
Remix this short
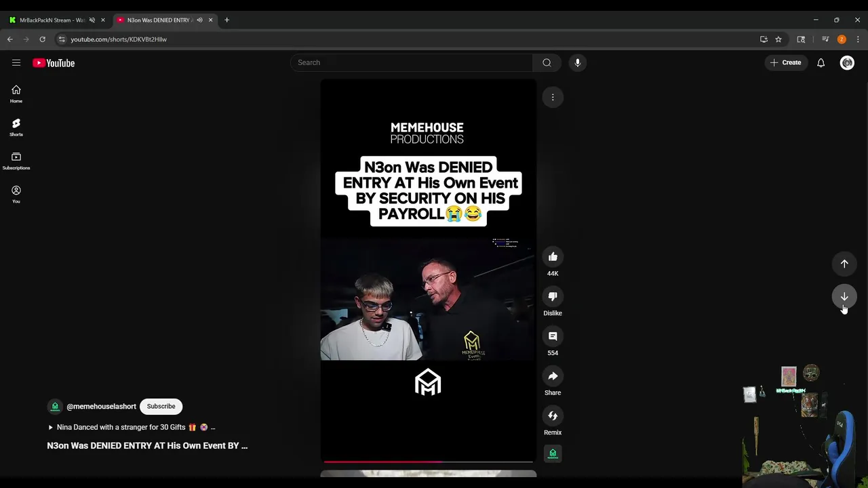(553, 415)
